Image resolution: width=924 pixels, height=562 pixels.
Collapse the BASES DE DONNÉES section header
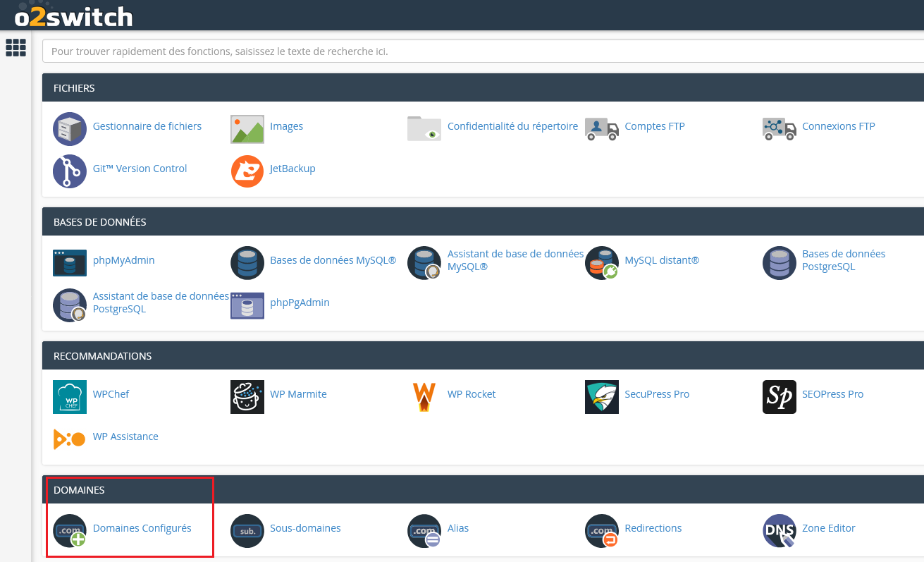point(483,221)
